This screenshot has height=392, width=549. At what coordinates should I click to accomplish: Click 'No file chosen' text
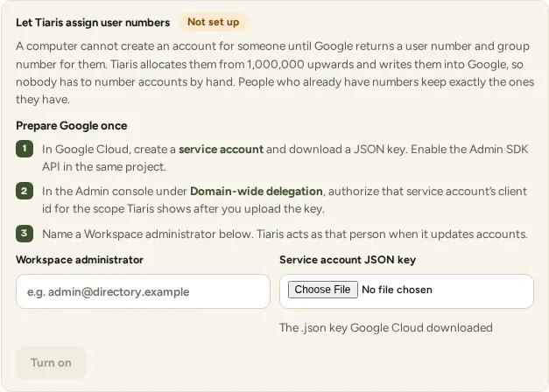397,290
